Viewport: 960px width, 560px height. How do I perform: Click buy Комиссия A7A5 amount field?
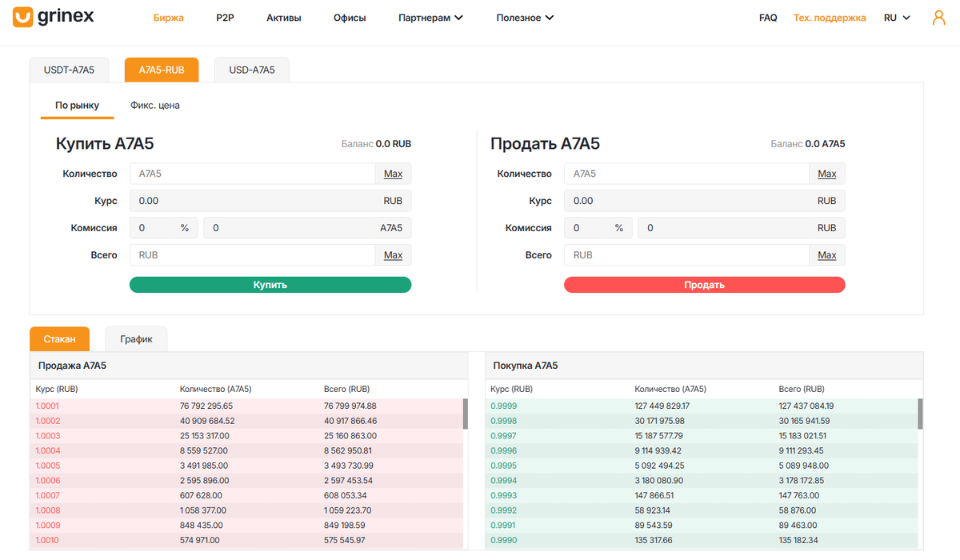pyautogui.click(x=307, y=228)
